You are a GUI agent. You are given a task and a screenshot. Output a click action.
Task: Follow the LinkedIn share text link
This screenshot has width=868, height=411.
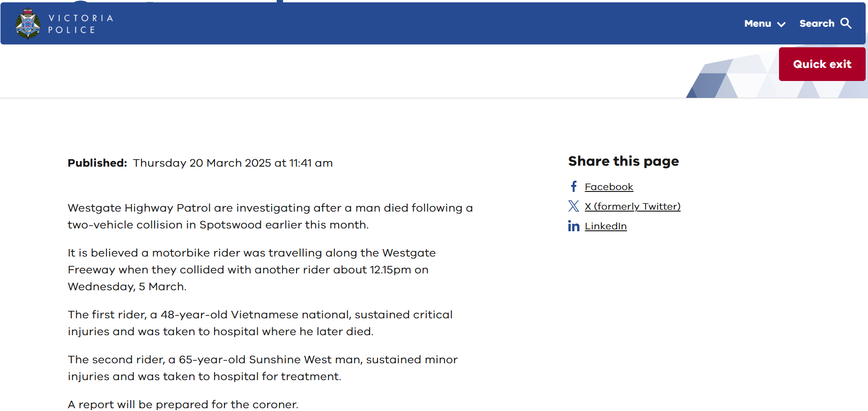[605, 226]
